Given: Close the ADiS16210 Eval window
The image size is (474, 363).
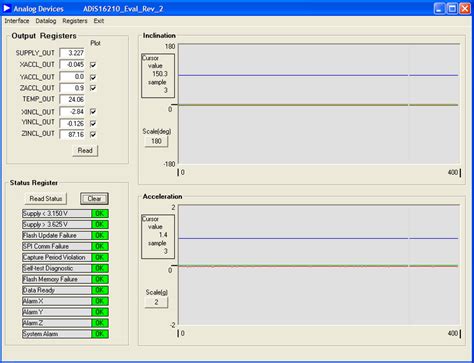Looking at the screenshot, I should pos(465,9).
